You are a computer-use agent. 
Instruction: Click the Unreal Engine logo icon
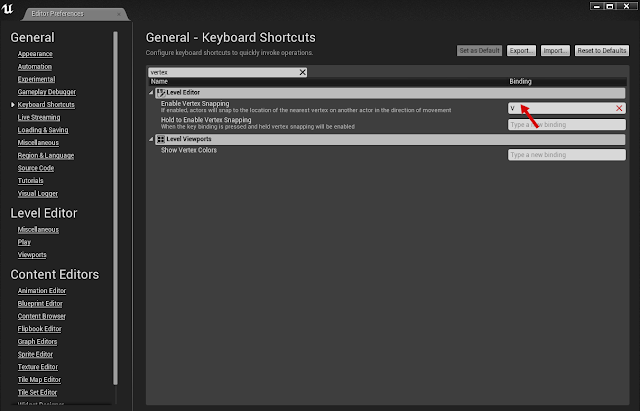pos(7,9)
